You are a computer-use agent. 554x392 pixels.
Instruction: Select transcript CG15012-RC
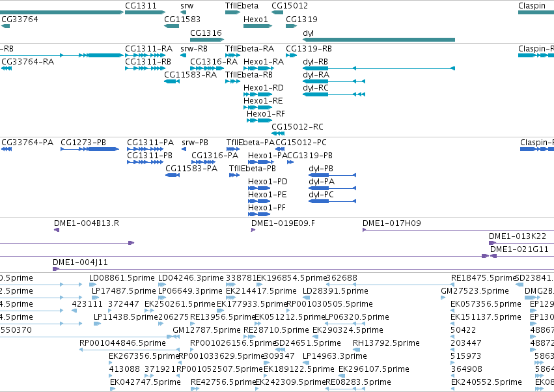click(298, 126)
